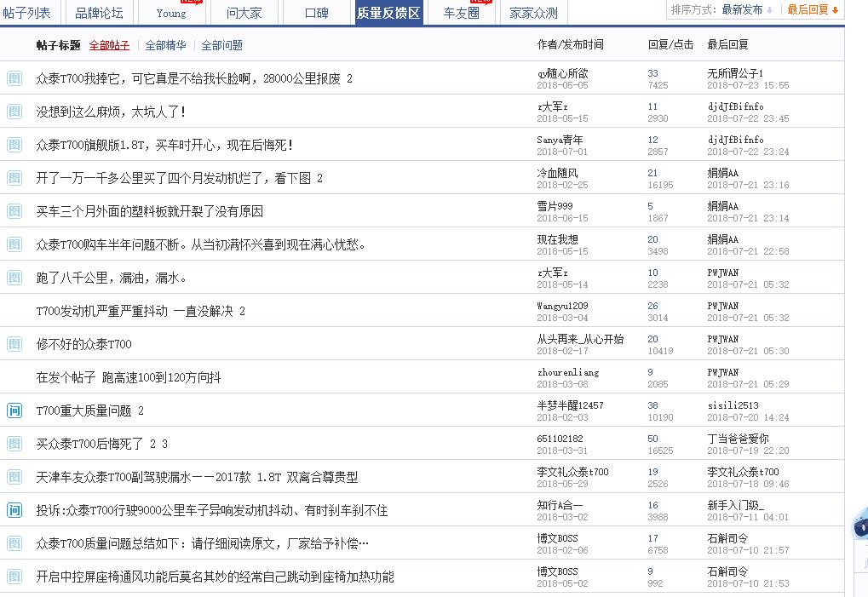This screenshot has width=868, height=597.
Task: Click the image icon beside 跑了八千公里，漏油，漏水
Action: coord(14,277)
